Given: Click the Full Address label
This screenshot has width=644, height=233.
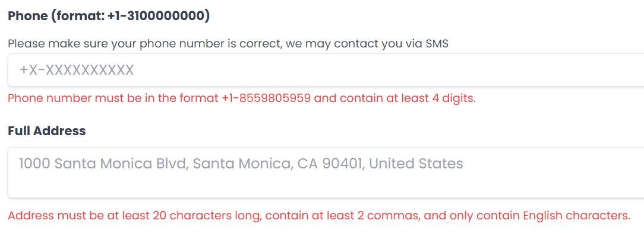Looking at the screenshot, I should pyautogui.click(x=47, y=131).
